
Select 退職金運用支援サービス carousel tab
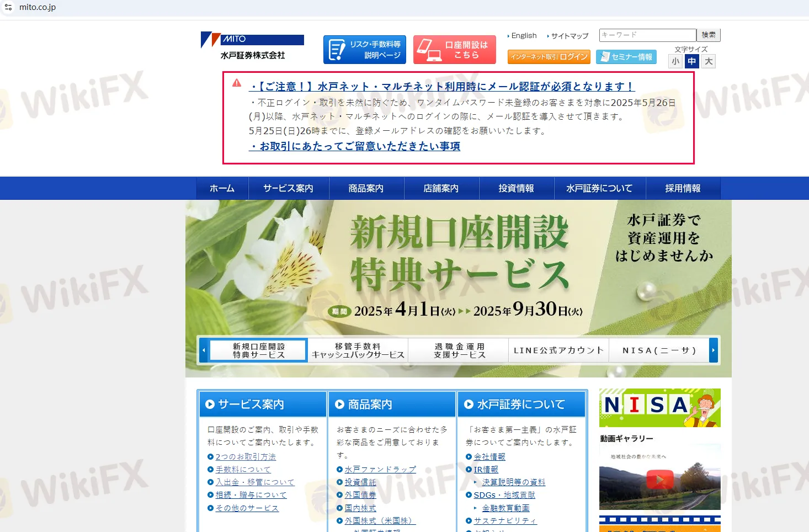(x=459, y=350)
